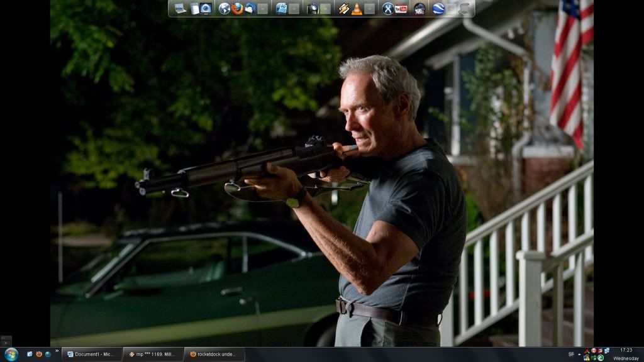Switch to the Winamp 'mp *** 1169' taskbar window
The width and height of the screenshot is (644, 362).
[x=153, y=354]
